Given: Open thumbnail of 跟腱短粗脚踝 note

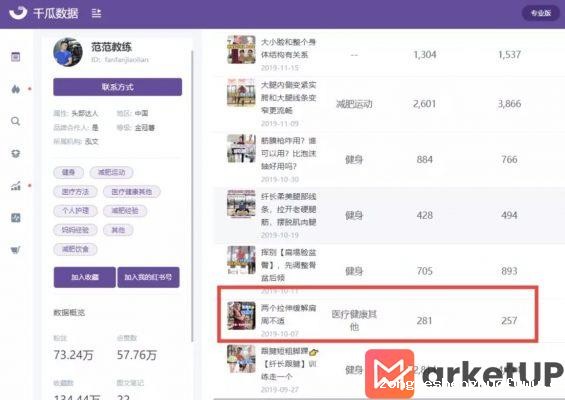Looking at the screenshot, I should coord(241,359).
